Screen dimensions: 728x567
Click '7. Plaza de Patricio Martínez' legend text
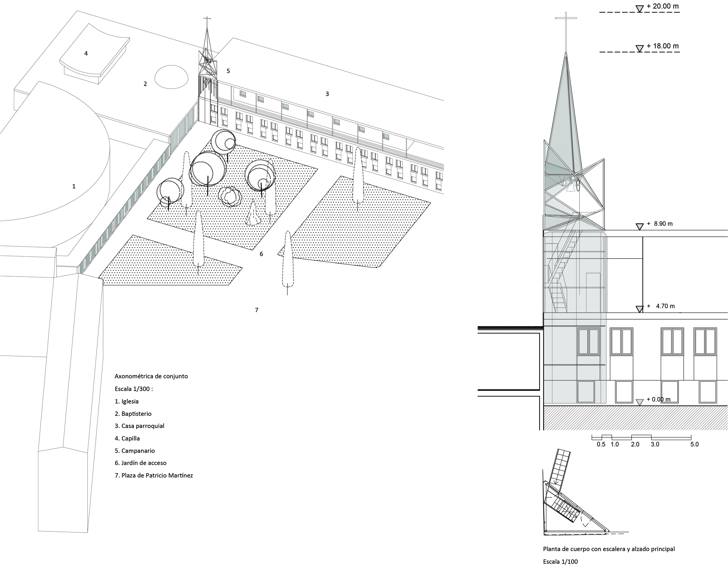pyautogui.click(x=154, y=475)
